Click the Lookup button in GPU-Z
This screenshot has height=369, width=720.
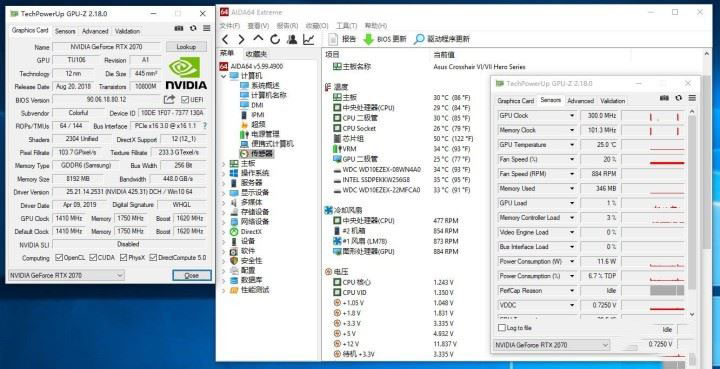[186, 47]
